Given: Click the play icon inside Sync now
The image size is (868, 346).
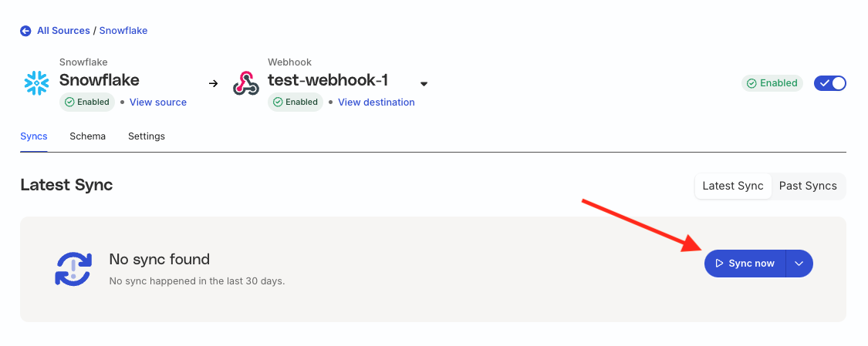Looking at the screenshot, I should coord(720,264).
